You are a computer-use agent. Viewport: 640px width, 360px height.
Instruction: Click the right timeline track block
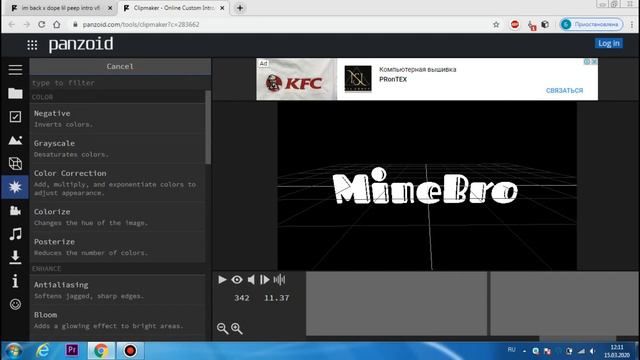564,303
